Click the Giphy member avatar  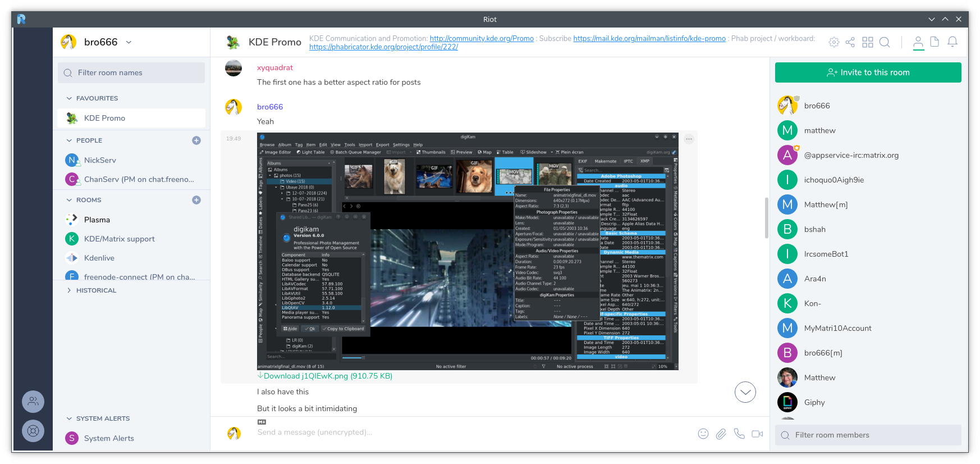[787, 402]
